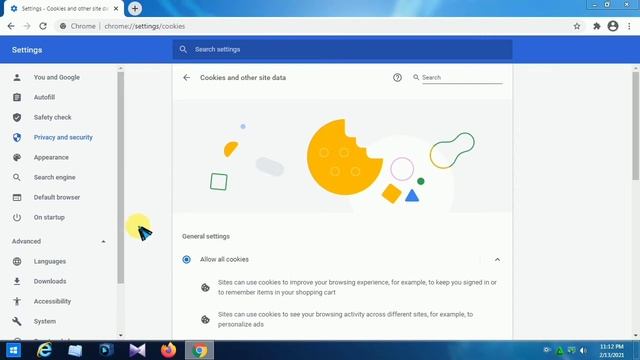The width and height of the screenshot is (640, 360).
Task: Collapse the Advanced section in sidebar
Action: pyautogui.click(x=103, y=242)
